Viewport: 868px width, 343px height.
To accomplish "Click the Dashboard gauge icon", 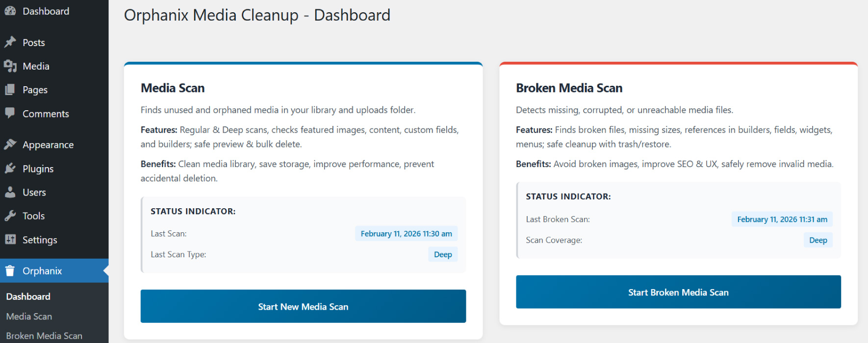I will (10, 11).
